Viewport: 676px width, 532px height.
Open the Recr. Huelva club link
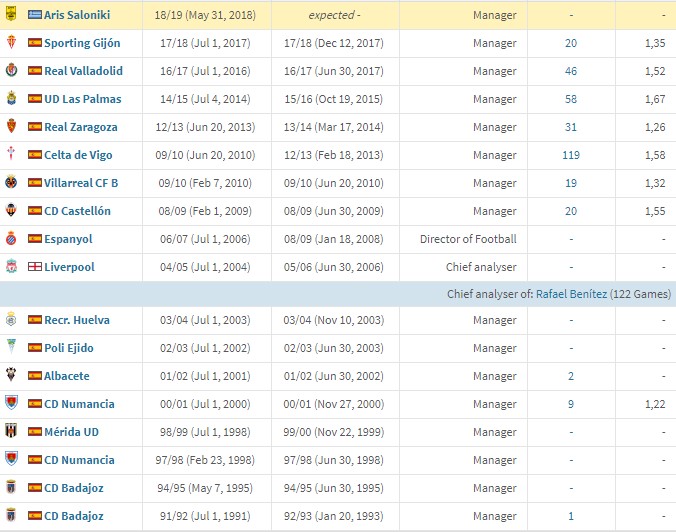[x=77, y=320]
